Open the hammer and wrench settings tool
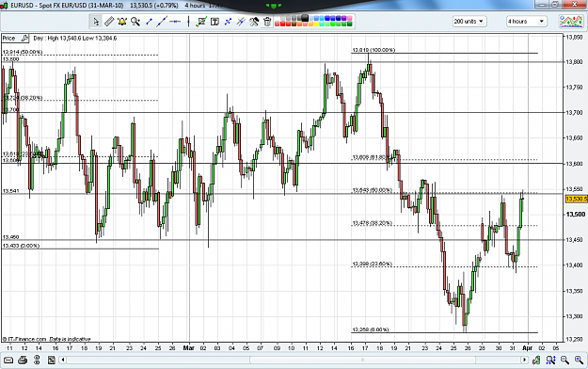The height and width of the screenshot is (369, 588). [x=254, y=22]
